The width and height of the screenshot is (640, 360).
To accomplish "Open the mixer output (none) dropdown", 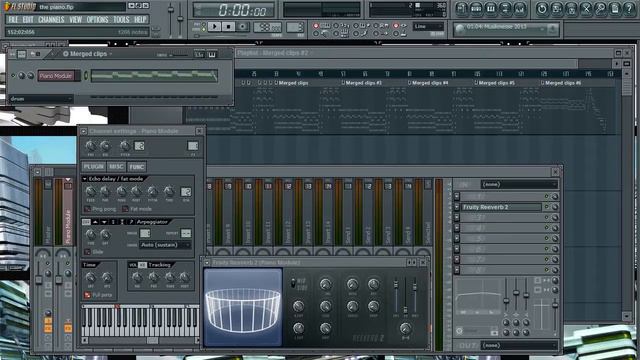I will 519,345.
